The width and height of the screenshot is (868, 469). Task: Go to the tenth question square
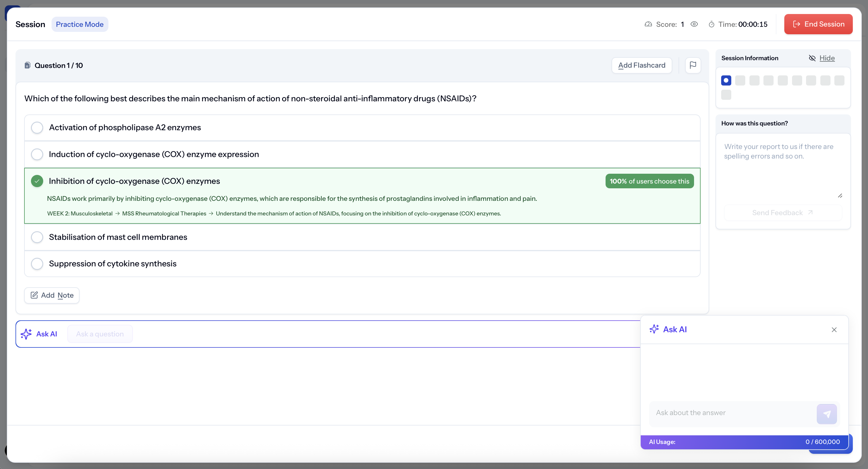(x=726, y=95)
